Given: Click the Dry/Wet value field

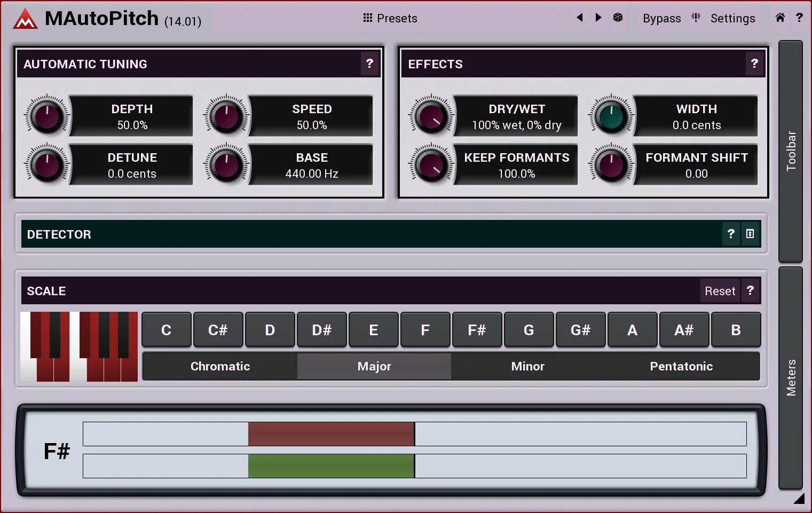Looking at the screenshot, I should [516, 116].
